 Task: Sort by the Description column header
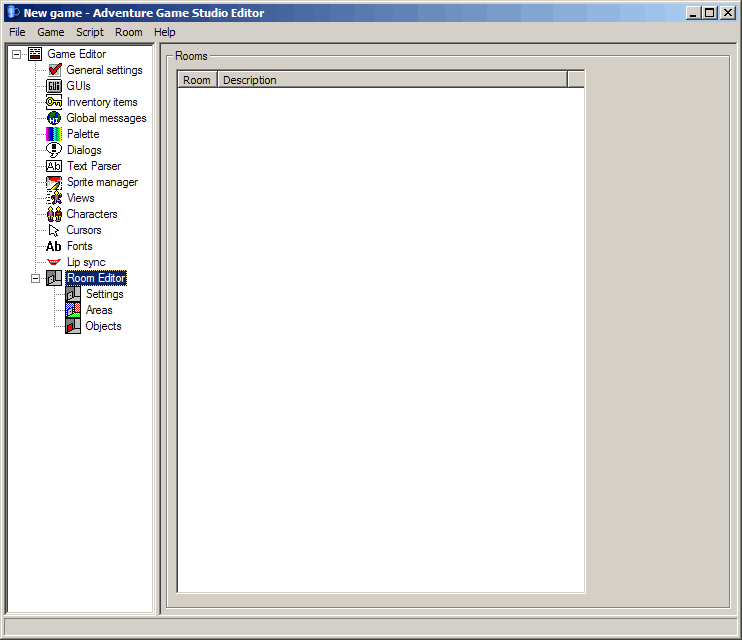[x=392, y=80]
